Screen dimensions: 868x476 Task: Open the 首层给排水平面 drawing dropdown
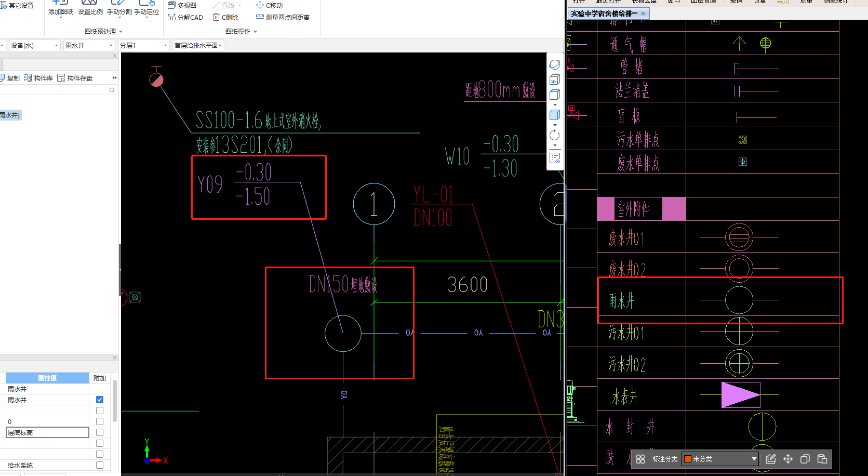198,46
